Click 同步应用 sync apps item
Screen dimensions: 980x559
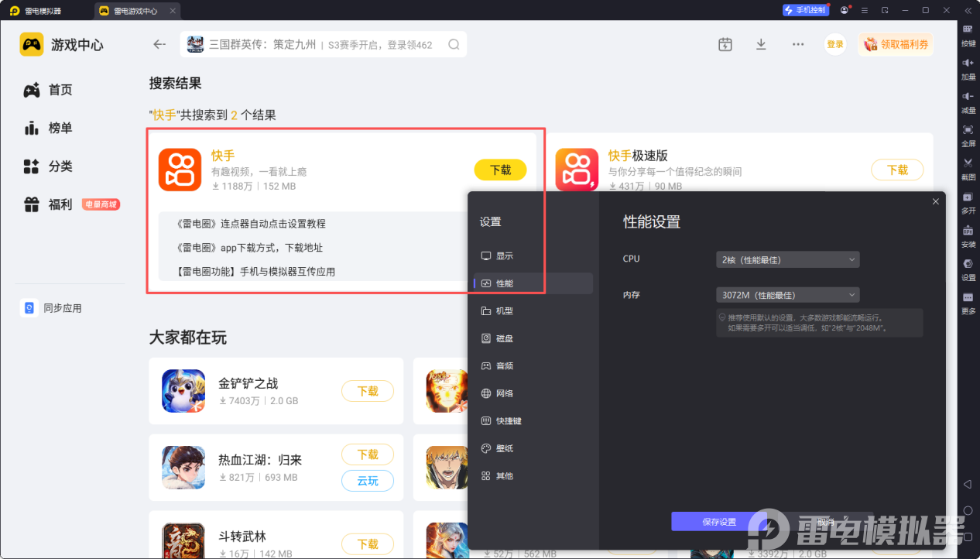pos(51,308)
